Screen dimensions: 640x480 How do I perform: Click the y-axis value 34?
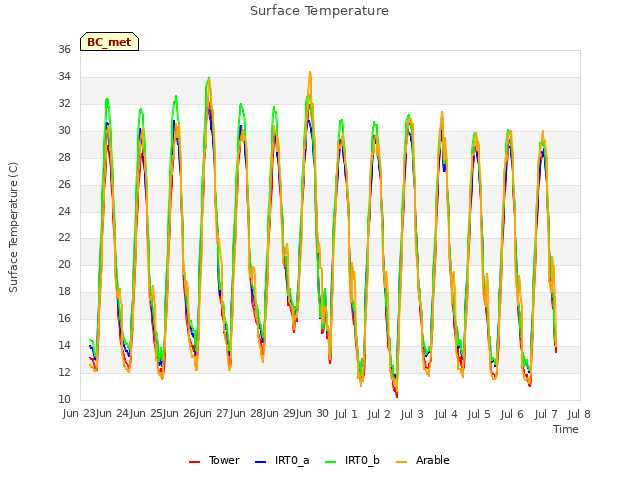[64, 76]
